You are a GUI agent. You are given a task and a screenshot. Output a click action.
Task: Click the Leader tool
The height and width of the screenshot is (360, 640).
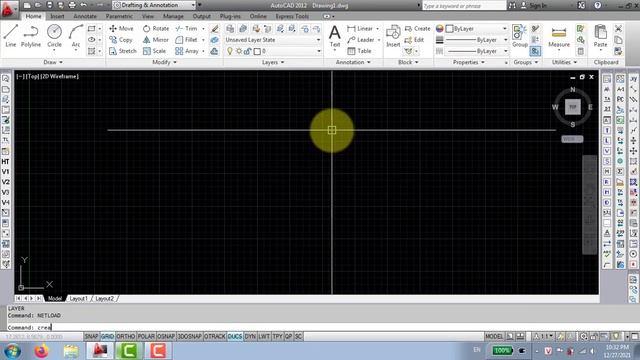tap(361, 40)
